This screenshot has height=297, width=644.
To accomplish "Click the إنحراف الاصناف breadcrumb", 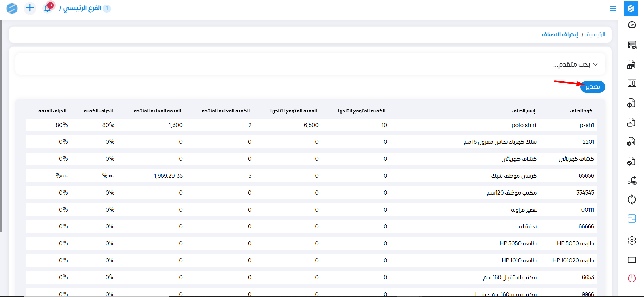I will [560, 34].
